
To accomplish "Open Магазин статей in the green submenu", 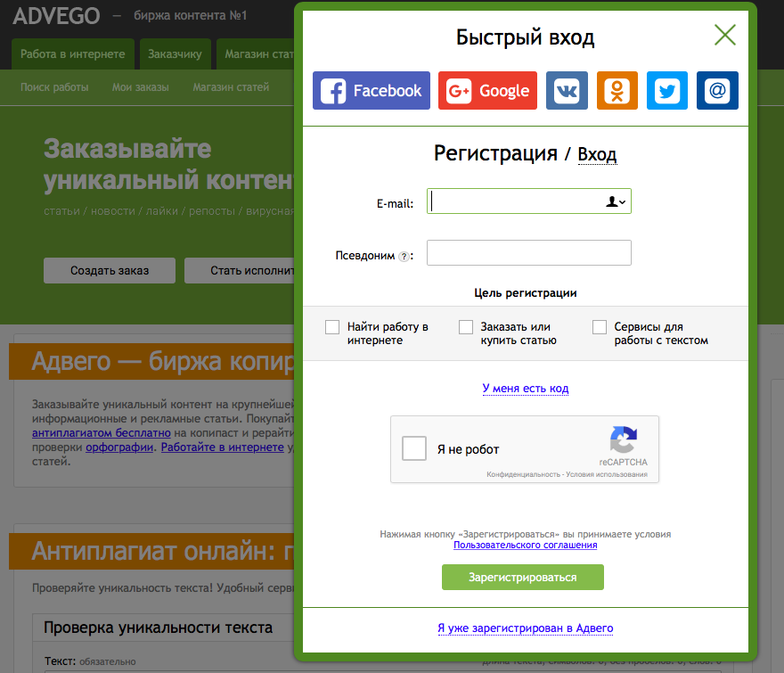I will click(231, 87).
